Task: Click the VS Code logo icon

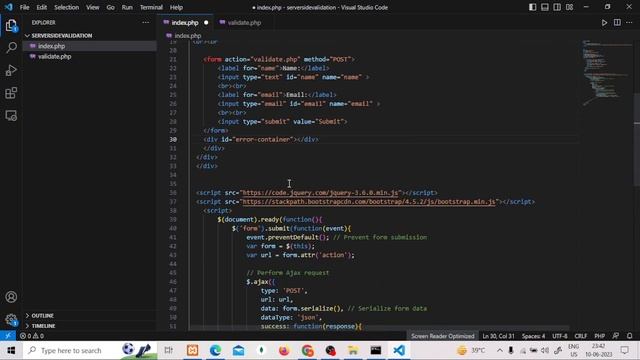Action: [x=8, y=7]
